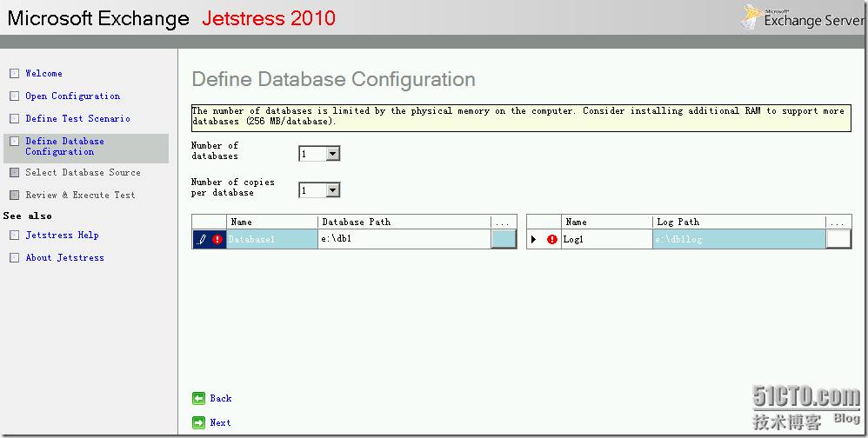The height and width of the screenshot is (438, 868).
Task: Select the Database1 name cell
Action: 272,240
